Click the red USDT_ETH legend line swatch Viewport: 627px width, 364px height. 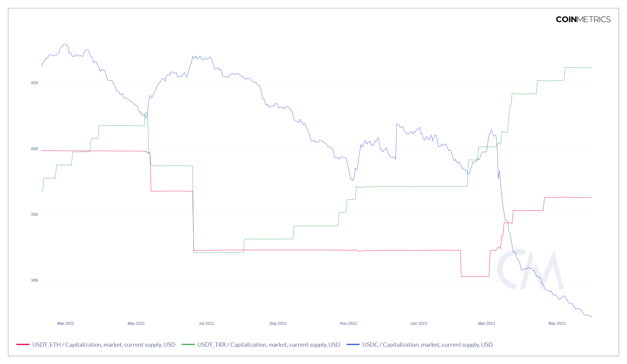tap(23, 345)
